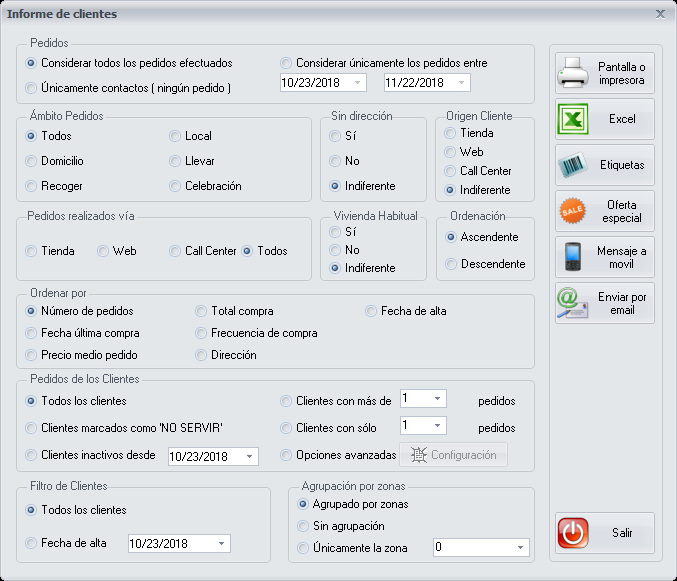Click the orange SALE badge icon
Screen dimensions: 677x581
click(573, 211)
